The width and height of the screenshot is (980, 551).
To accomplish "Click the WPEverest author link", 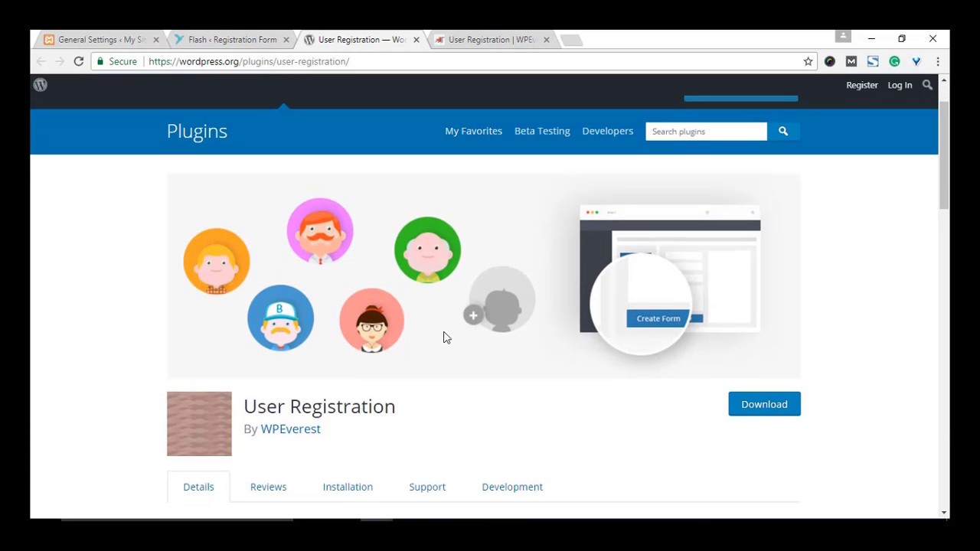I will (x=290, y=429).
